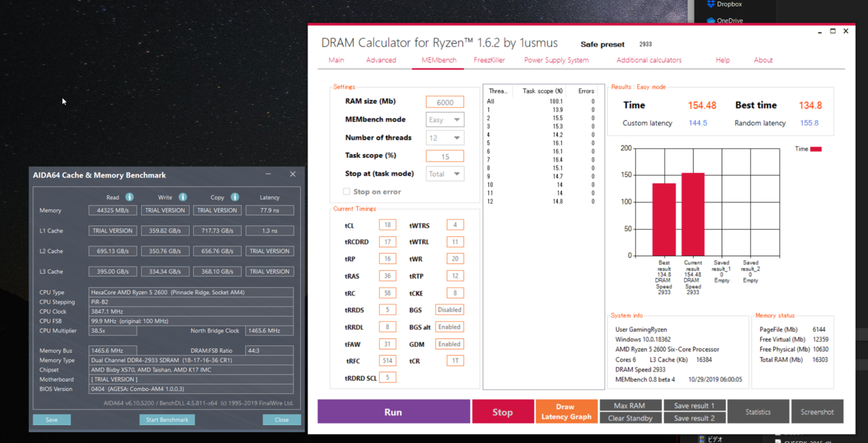868x443 pixels.
Task: Click the Random latency value 155.8
Action: pos(809,123)
